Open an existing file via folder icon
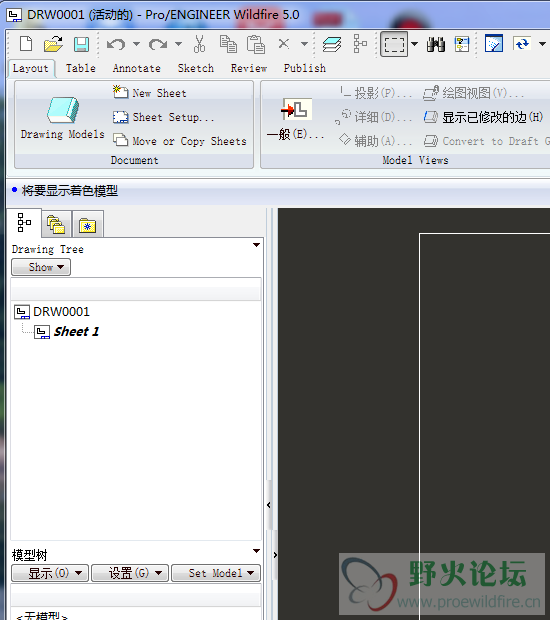The height and width of the screenshot is (620, 550). tap(53, 44)
